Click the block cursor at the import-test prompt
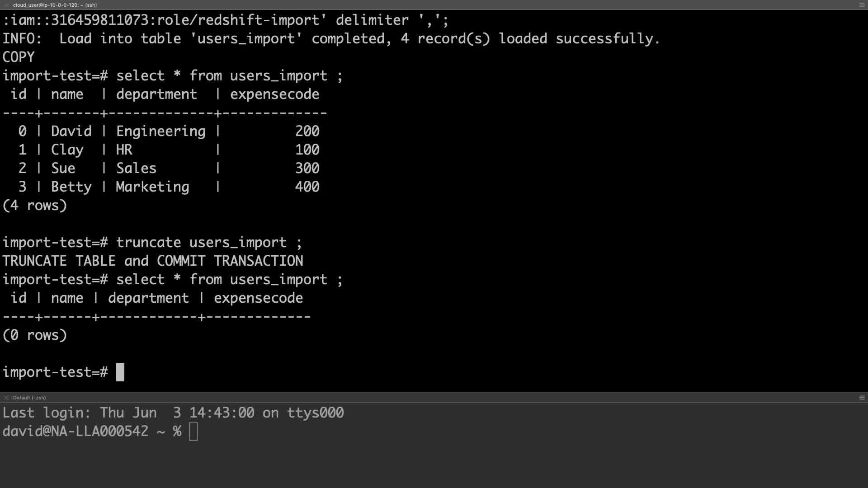The image size is (868, 488). click(x=120, y=372)
